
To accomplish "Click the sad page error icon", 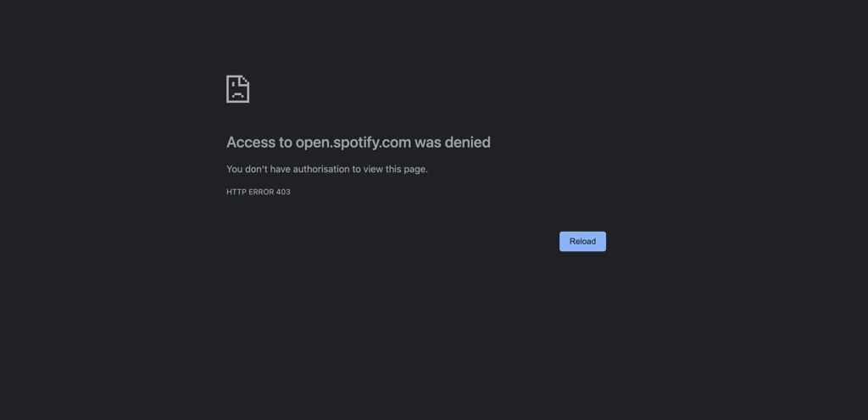I will [238, 89].
